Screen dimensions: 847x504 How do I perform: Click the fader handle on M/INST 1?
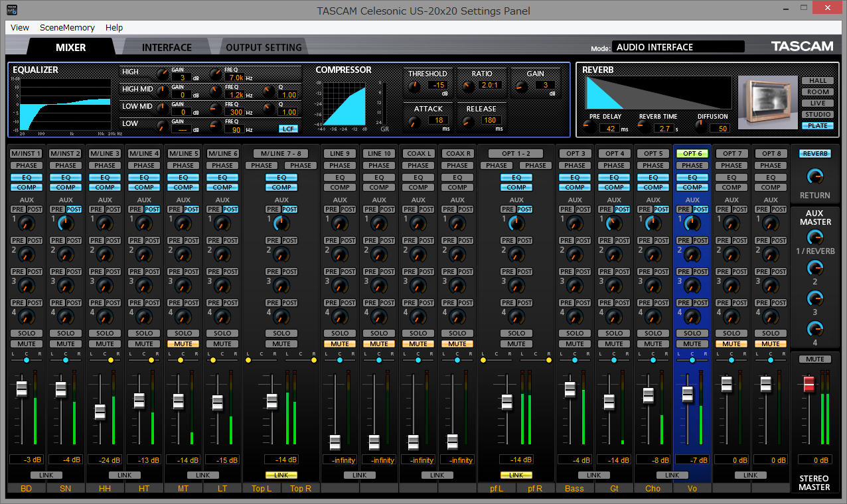[22, 389]
